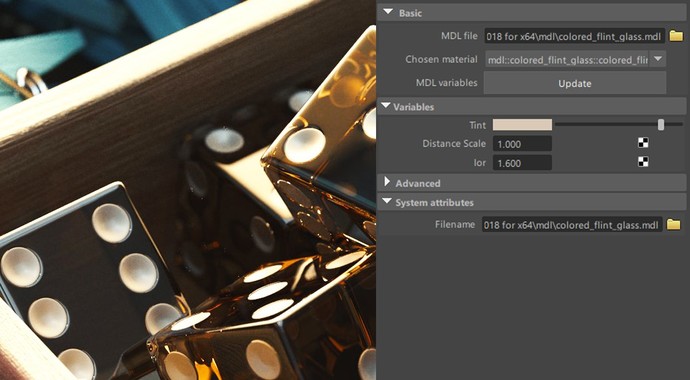Click the MDL file path field
690x380 pixels.
[x=575, y=36]
